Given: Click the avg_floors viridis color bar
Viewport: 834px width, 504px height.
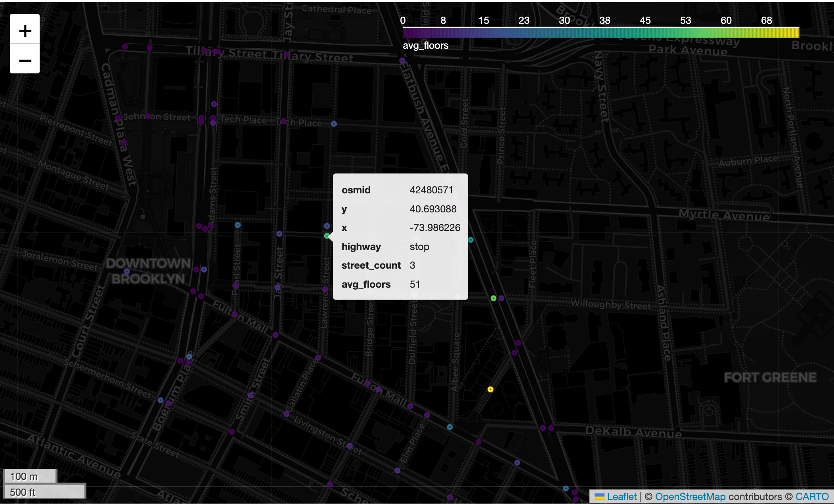Looking at the screenshot, I should [x=601, y=32].
